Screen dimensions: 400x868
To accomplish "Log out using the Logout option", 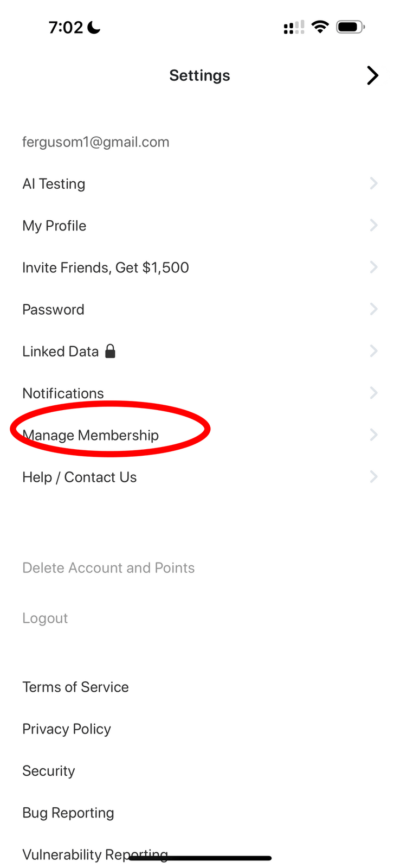I will click(x=45, y=618).
